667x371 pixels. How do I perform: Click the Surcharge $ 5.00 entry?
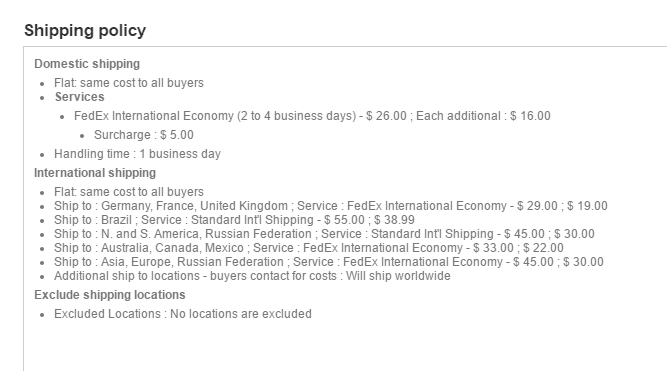pyautogui.click(x=144, y=135)
